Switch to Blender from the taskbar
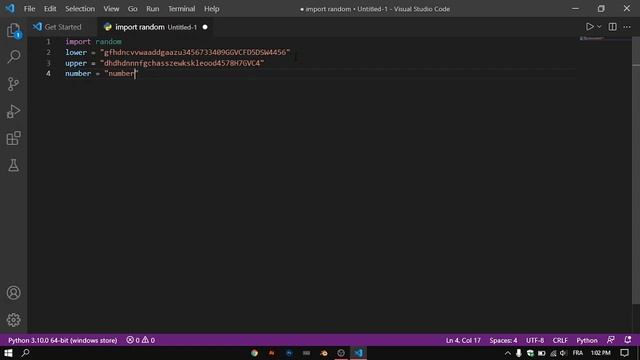Image resolution: width=640 pixels, height=360 pixels. click(x=324, y=353)
